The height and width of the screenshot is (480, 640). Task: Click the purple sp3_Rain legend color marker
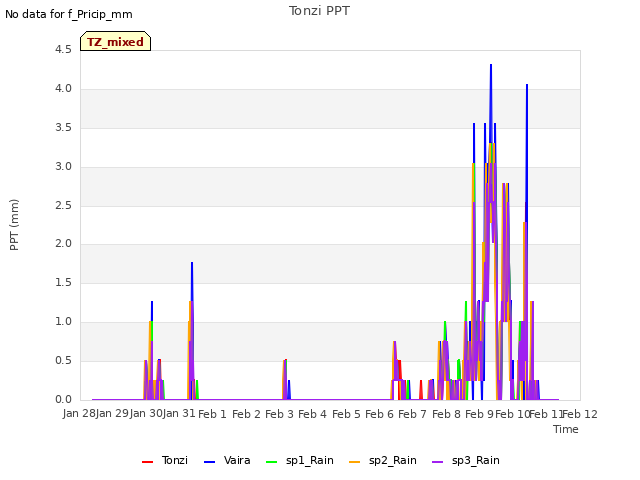438,462
